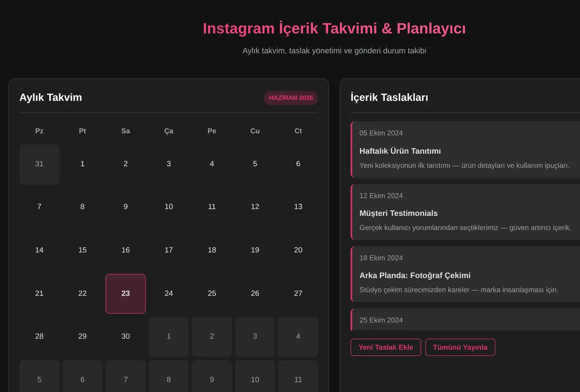Click the Cu weekday column header
This screenshot has width=580, height=392.
[255, 131]
